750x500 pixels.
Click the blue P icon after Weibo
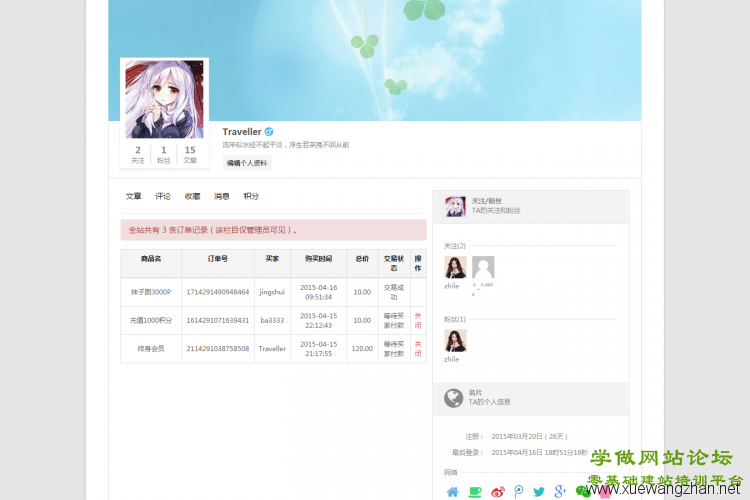click(x=518, y=491)
